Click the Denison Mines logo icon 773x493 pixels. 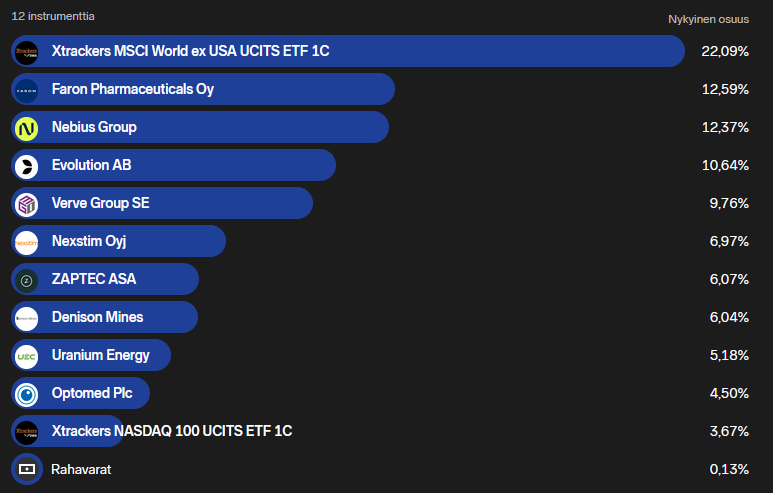pyautogui.click(x=27, y=317)
